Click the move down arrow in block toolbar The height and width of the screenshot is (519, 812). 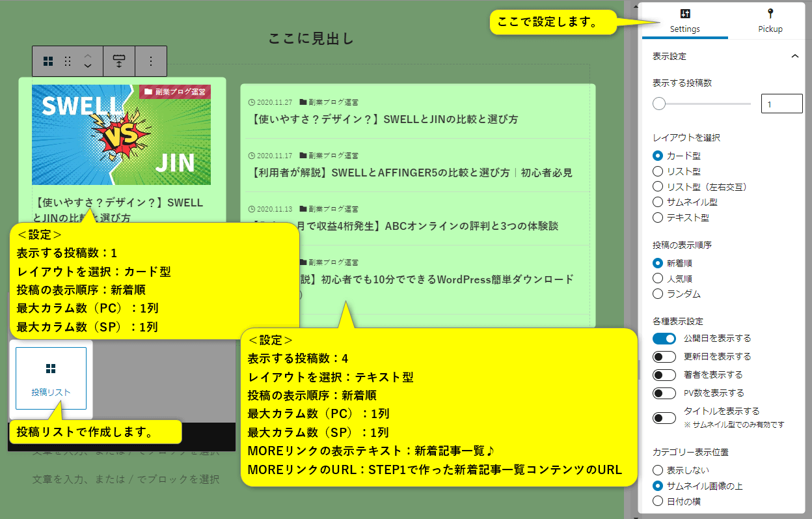(x=88, y=66)
